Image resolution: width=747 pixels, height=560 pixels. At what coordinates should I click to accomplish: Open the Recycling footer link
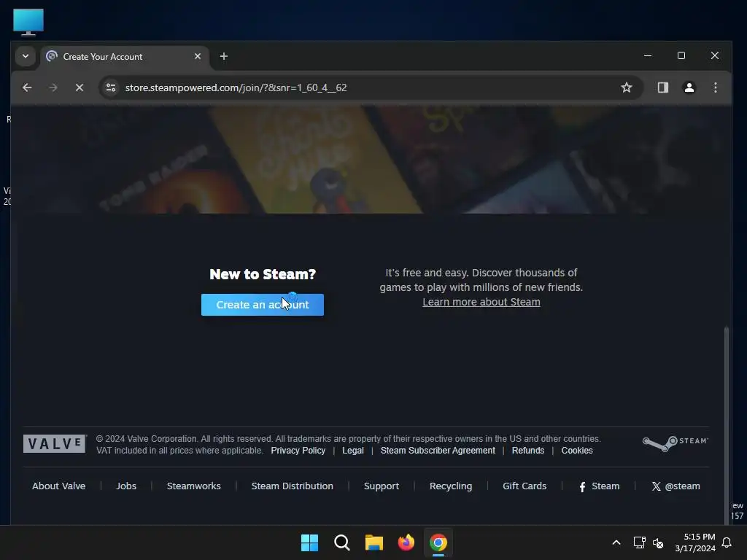click(451, 486)
